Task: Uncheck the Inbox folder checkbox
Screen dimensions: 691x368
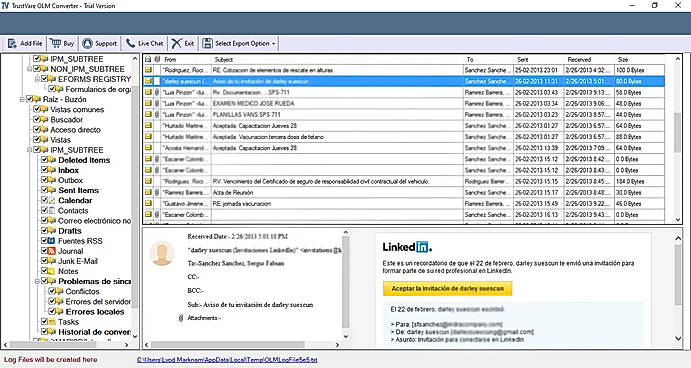Action: (45, 170)
